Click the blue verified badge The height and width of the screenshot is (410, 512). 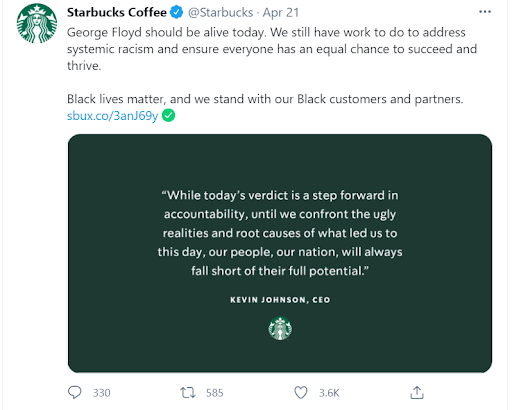176,12
